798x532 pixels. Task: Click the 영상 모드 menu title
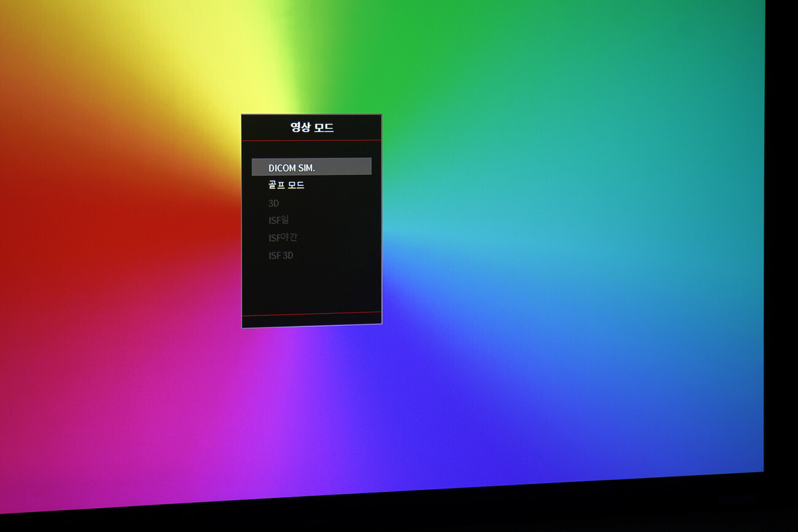click(x=312, y=128)
